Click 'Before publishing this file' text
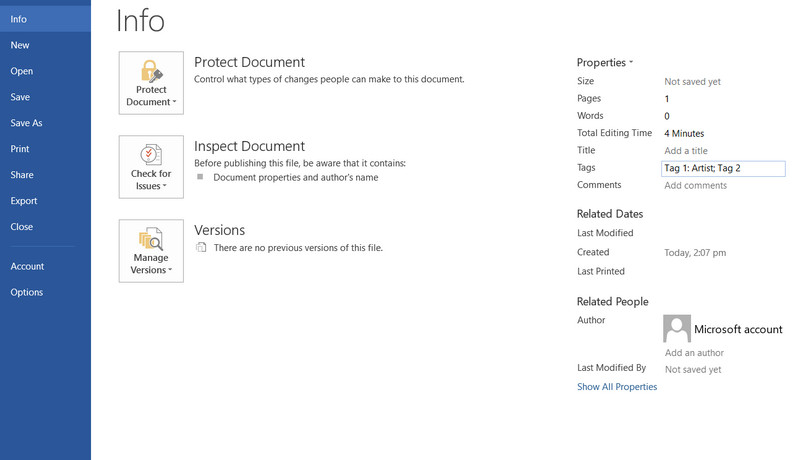Image resolution: width=800 pixels, height=460 pixels. (299, 163)
